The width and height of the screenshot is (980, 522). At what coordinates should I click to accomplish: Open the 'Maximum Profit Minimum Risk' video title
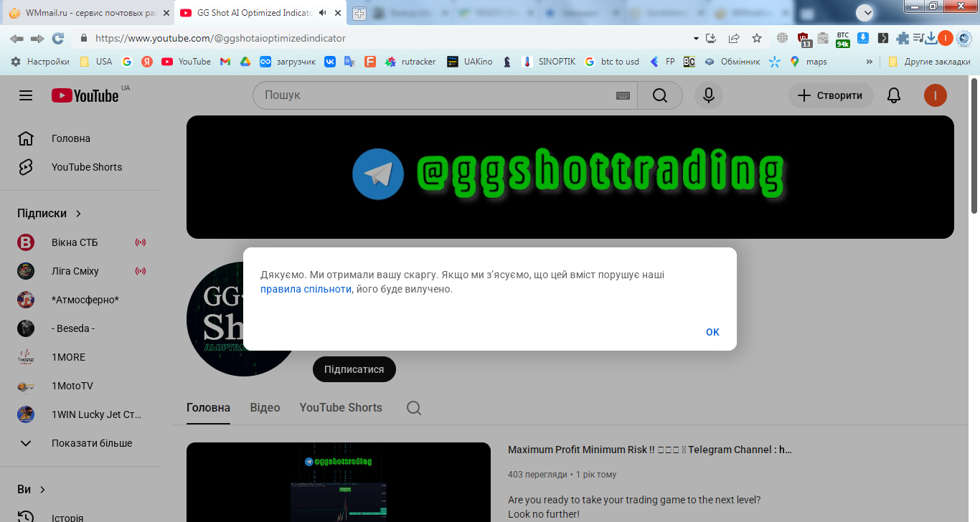point(650,450)
